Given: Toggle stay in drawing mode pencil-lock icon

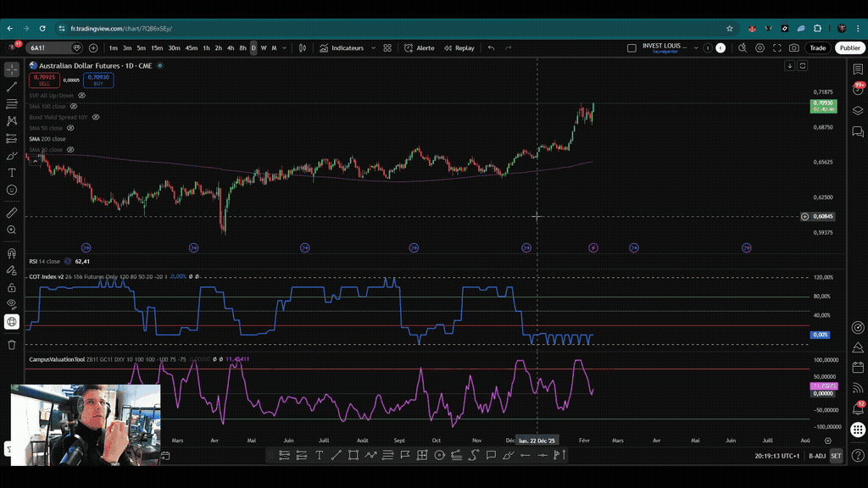Looking at the screenshot, I should pyautogui.click(x=12, y=270).
